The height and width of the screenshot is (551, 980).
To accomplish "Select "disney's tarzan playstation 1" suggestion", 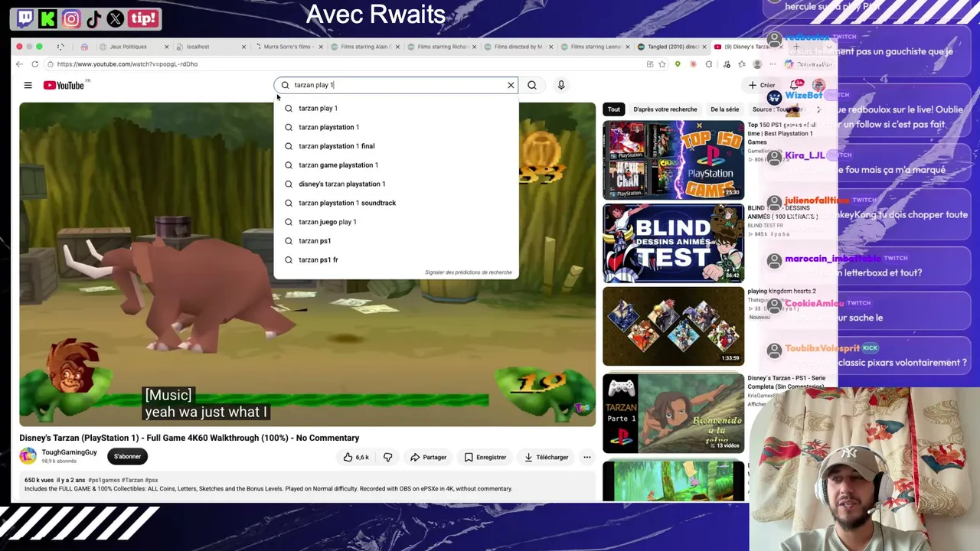I will [397, 184].
